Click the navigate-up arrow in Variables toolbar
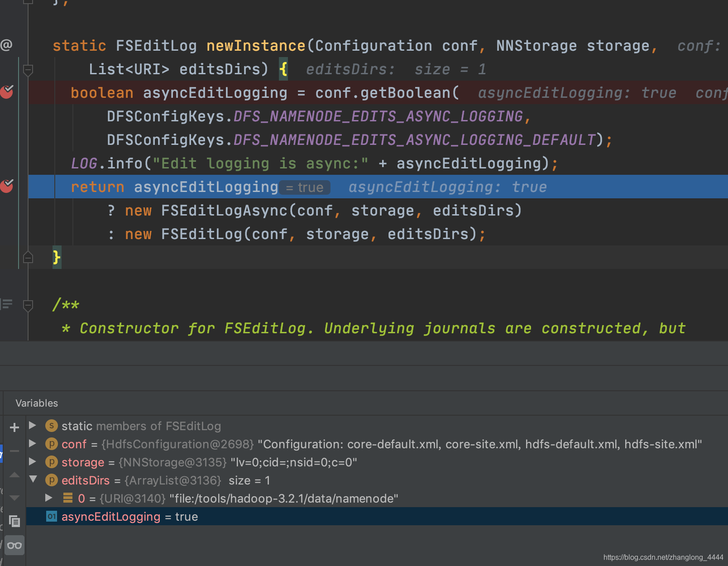The image size is (728, 566). pyautogui.click(x=14, y=475)
